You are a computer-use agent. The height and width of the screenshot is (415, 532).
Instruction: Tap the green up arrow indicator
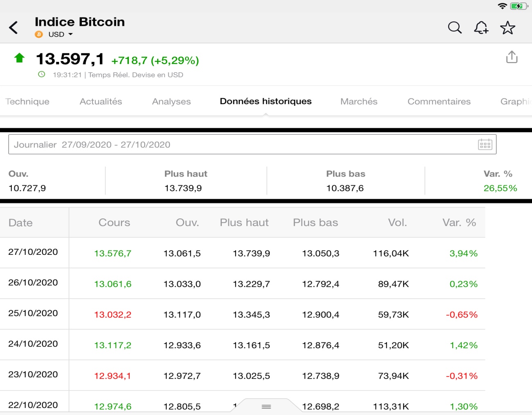(x=19, y=58)
